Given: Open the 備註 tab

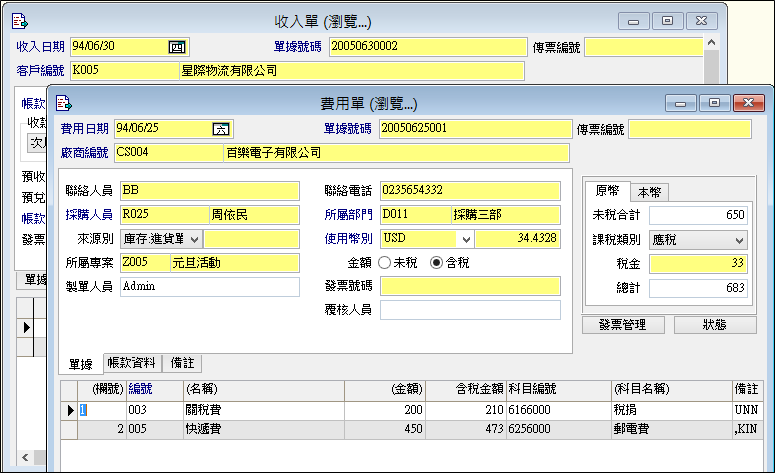Looking at the screenshot, I should [x=183, y=363].
